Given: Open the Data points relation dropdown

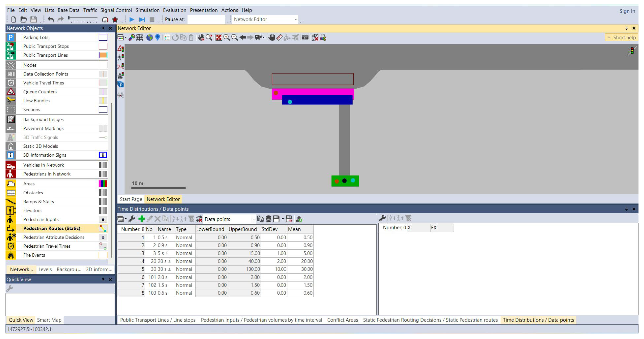Looking at the screenshot, I should (x=253, y=219).
